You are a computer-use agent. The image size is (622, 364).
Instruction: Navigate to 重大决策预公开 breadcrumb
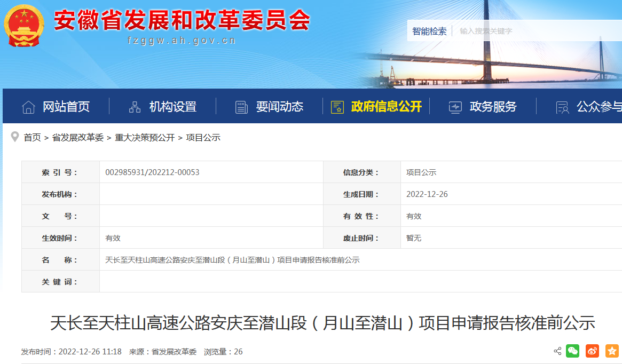[x=145, y=138]
